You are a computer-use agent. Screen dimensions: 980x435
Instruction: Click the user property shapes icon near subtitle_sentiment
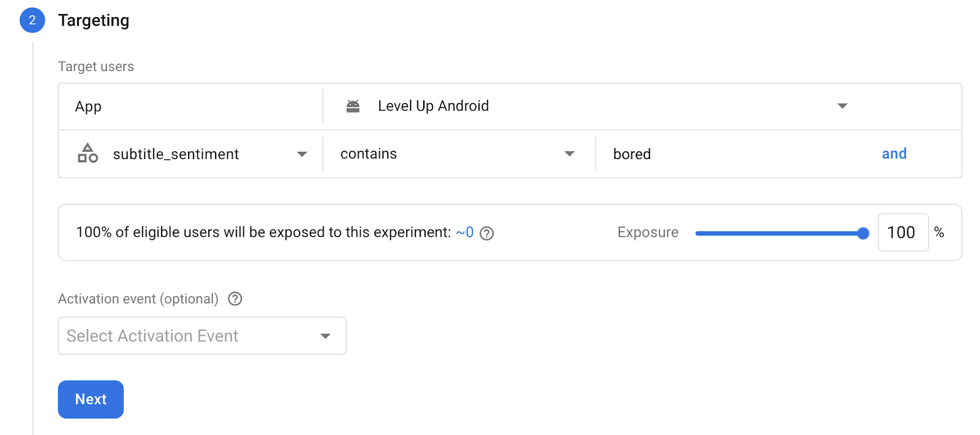tap(87, 154)
